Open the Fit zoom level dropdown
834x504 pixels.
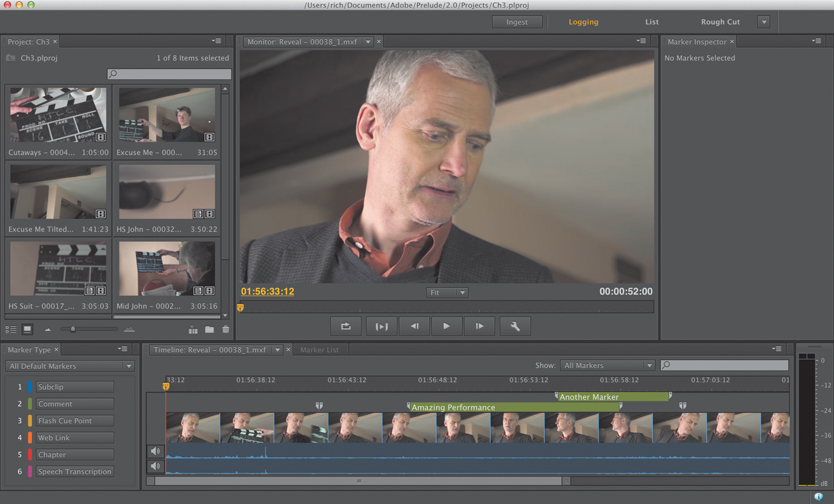click(x=447, y=292)
